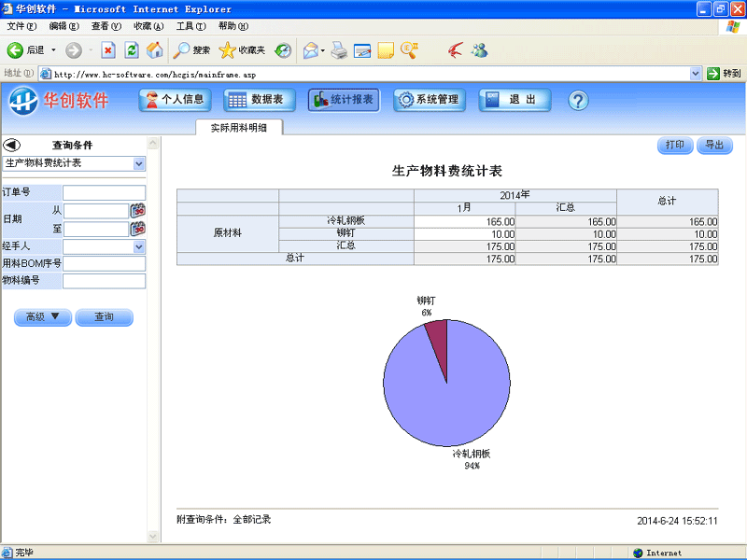Click the Edit note icon in the toolbar
The image size is (747, 560).
tap(361, 50)
